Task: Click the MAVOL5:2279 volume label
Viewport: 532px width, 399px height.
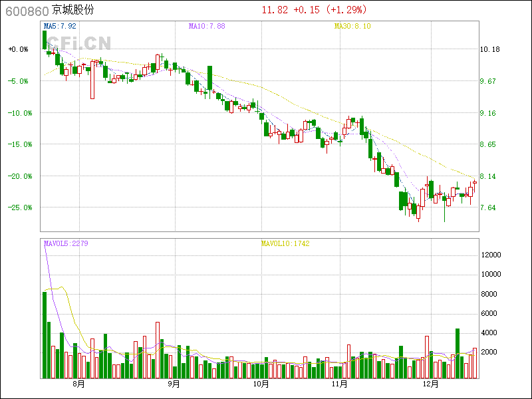Action: [66, 243]
